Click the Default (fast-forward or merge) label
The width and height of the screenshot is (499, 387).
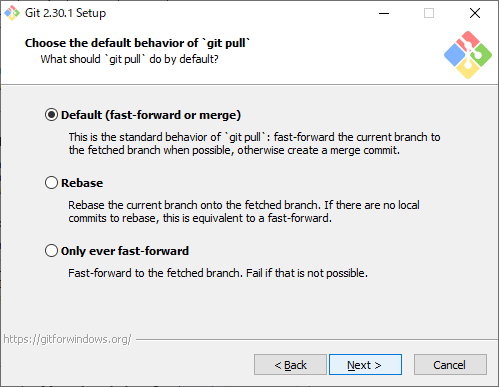pos(151,115)
